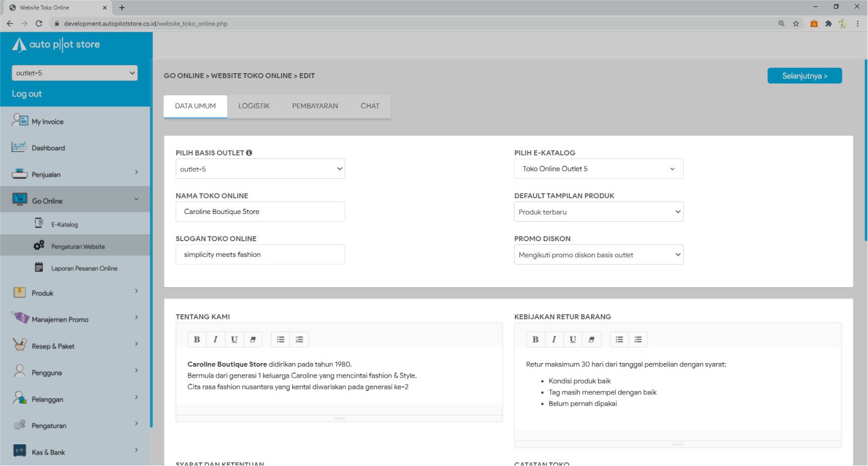Viewport: 868px width, 466px height.
Task: Open the Promo Diskon dropdown
Action: (598, 255)
